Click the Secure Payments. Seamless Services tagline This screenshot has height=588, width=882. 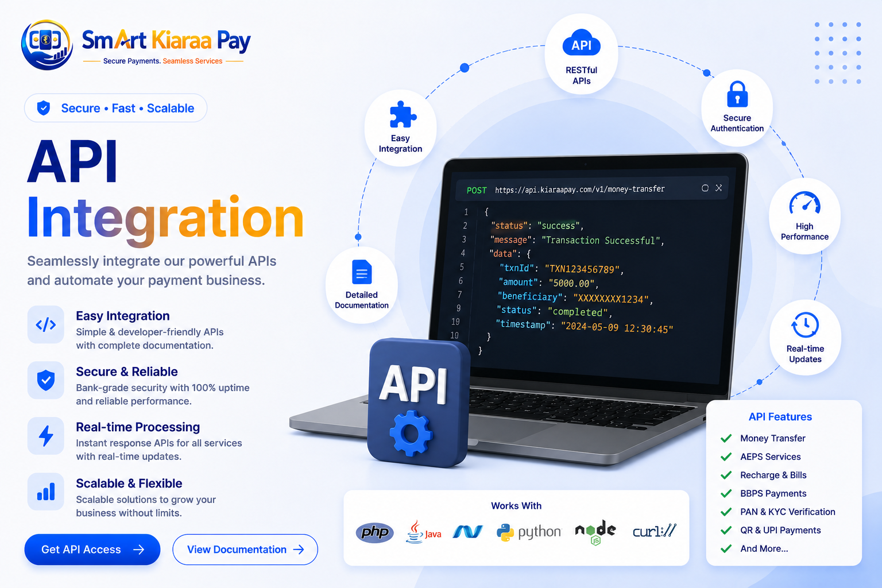tap(163, 61)
